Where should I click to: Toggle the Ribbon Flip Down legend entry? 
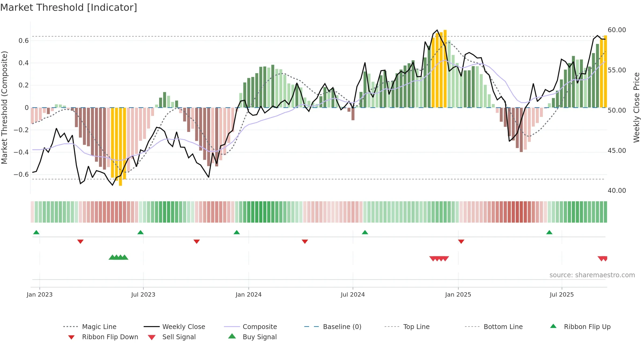[103, 337]
